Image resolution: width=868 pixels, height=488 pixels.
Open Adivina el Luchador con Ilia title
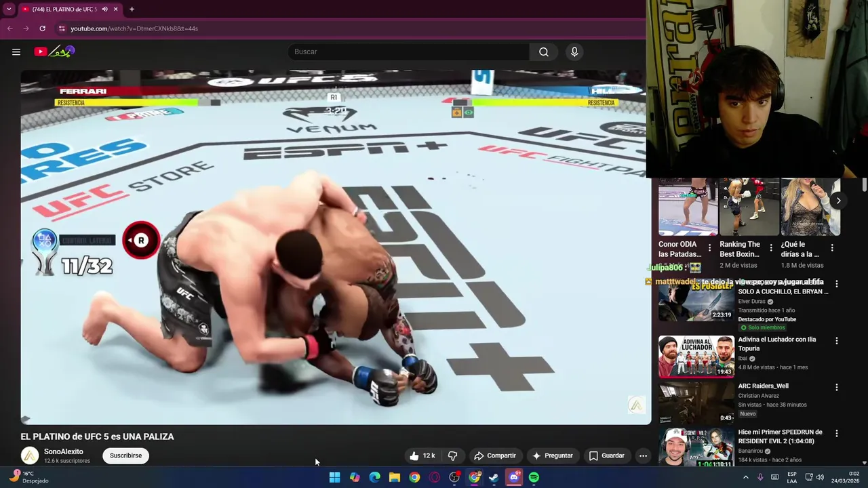click(x=777, y=344)
